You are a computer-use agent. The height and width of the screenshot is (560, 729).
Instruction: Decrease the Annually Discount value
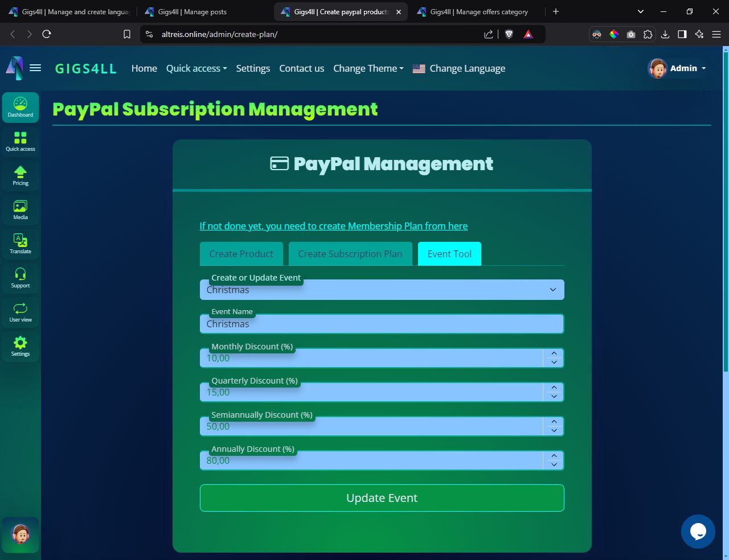pos(554,465)
